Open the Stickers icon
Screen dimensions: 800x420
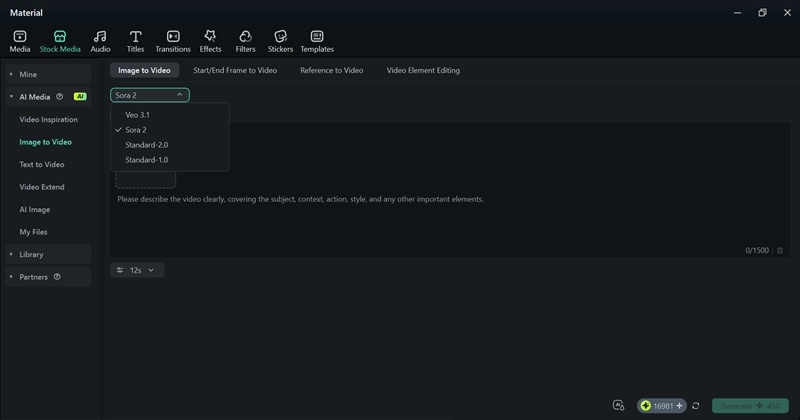point(281,36)
